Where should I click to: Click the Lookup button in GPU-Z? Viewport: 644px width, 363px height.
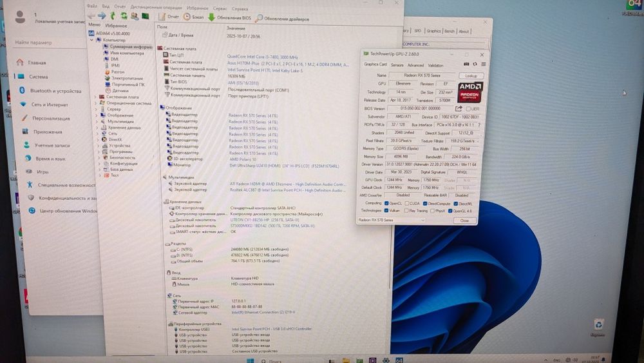coord(471,75)
